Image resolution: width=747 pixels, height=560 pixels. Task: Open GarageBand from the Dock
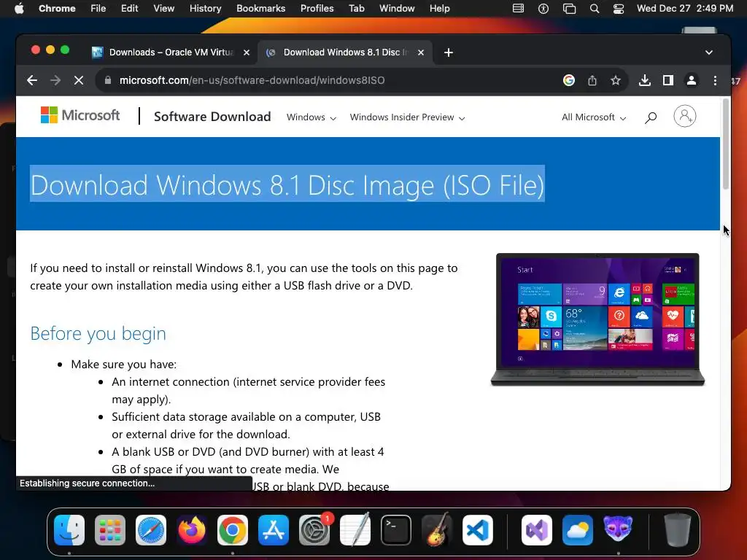tap(437, 529)
